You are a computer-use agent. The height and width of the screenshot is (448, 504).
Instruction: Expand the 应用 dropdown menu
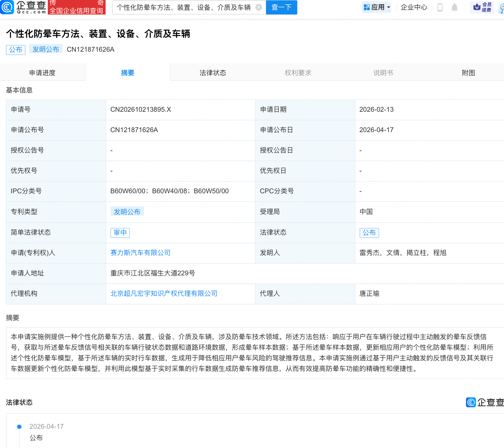pos(377,8)
